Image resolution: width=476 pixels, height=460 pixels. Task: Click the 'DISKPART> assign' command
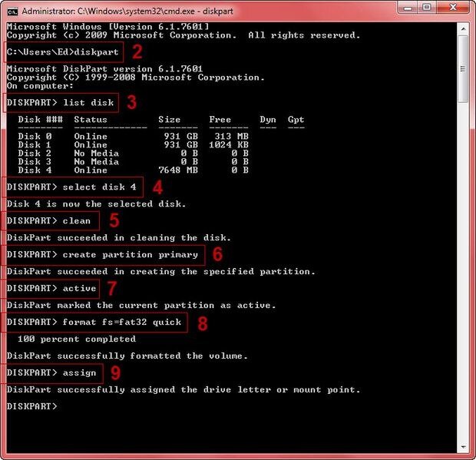(x=51, y=372)
